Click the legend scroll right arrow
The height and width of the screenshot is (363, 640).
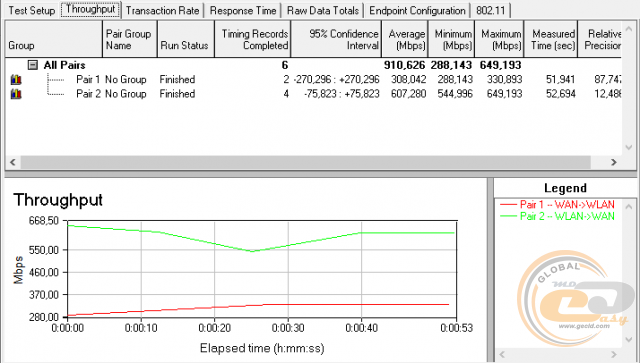613,354
